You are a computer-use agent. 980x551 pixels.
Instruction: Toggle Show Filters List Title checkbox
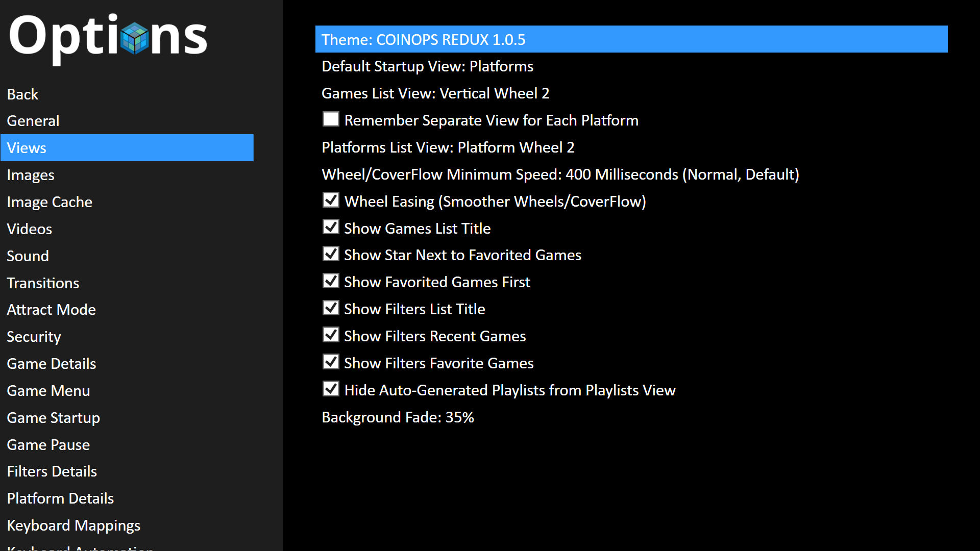[x=331, y=308]
